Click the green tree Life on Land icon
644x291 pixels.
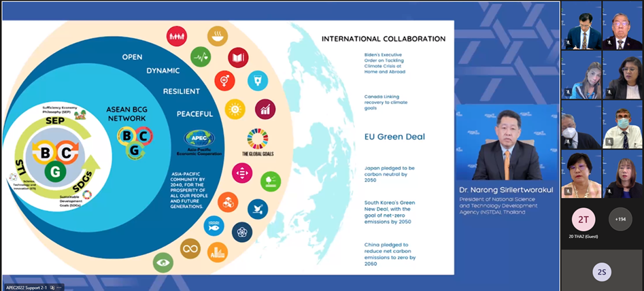click(x=271, y=182)
